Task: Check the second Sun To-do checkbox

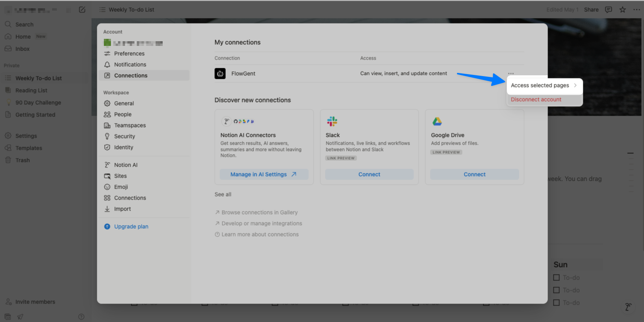Action: pos(556,290)
